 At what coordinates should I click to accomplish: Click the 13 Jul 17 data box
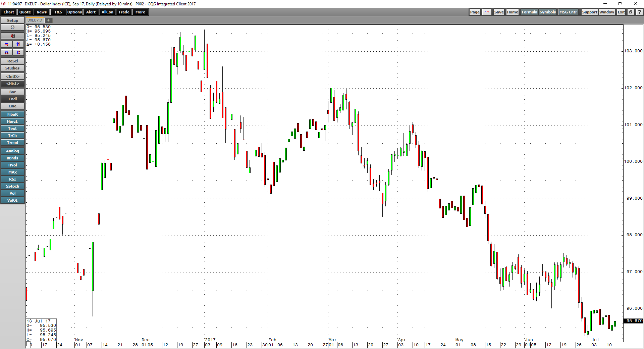pyautogui.click(x=41, y=330)
